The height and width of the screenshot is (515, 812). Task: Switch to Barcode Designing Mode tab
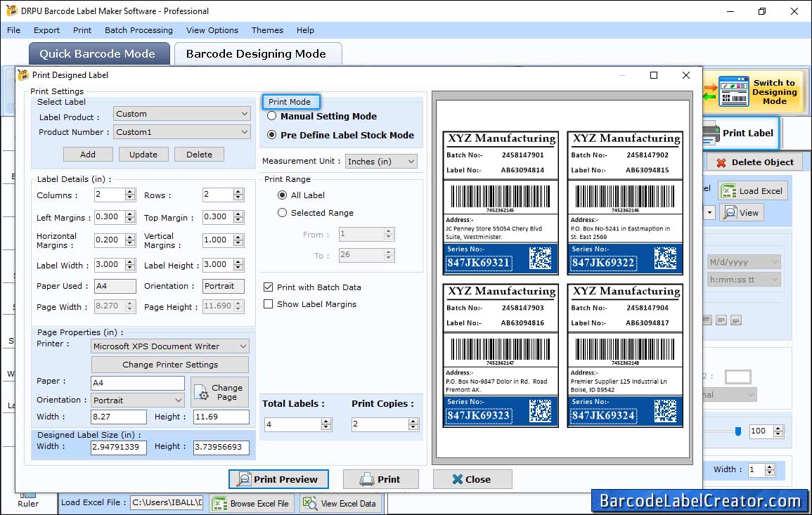click(258, 54)
